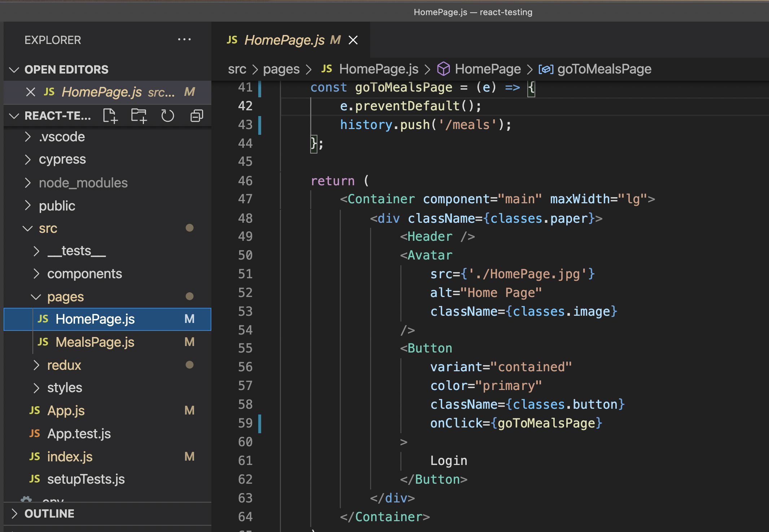Click the variant="contained" attribute

[x=501, y=367]
